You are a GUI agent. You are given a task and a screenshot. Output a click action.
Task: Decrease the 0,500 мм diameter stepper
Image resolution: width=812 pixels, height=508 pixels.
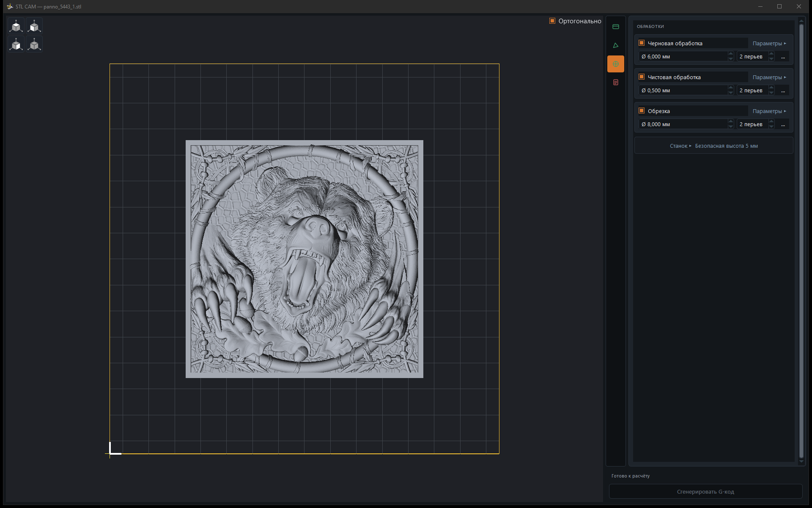pos(731,93)
